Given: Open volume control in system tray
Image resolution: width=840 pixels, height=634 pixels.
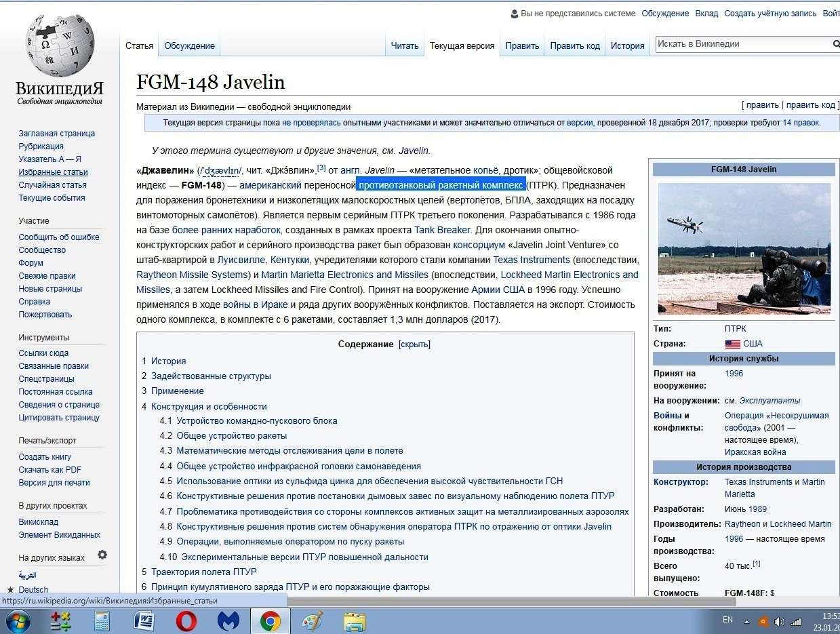Looking at the screenshot, I should point(780,621).
